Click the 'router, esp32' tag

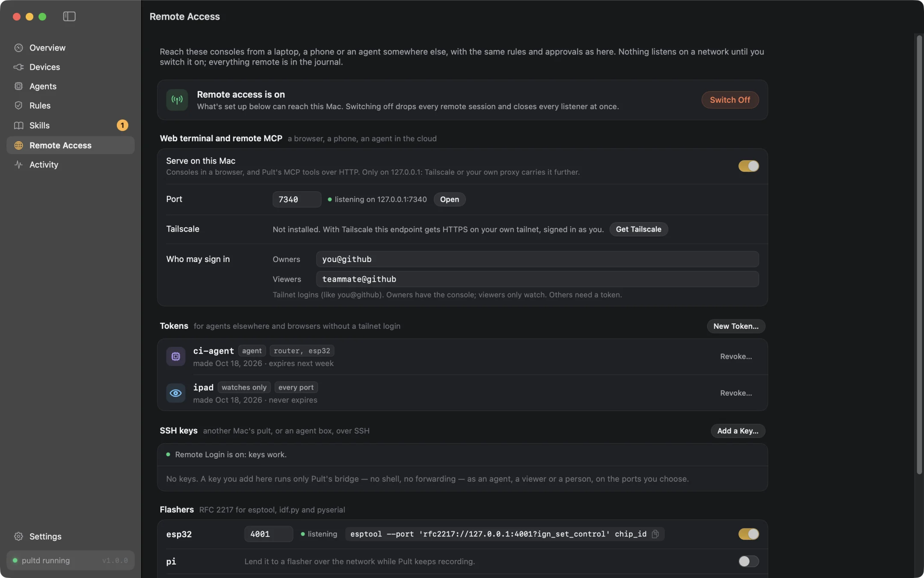[302, 351]
